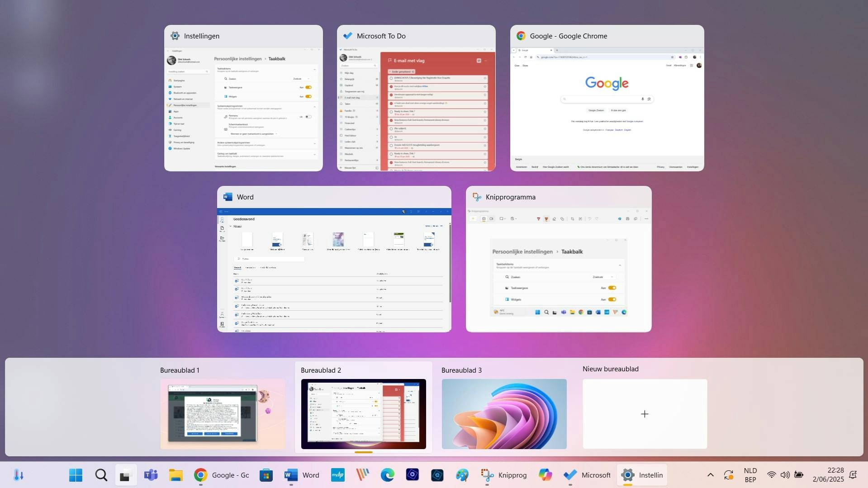Screen dimensions: 868x488
Task: Open the Windows Start menu
Action: point(76,475)
